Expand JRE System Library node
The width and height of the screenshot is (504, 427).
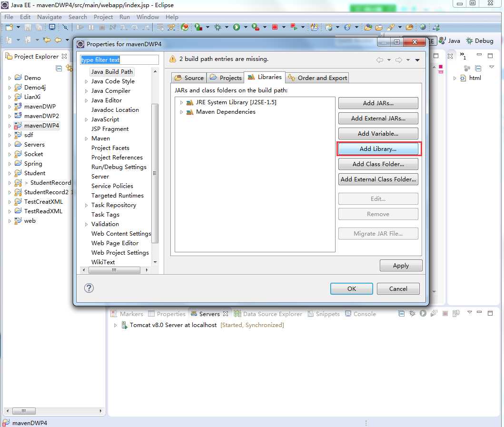tap(182, 102)
